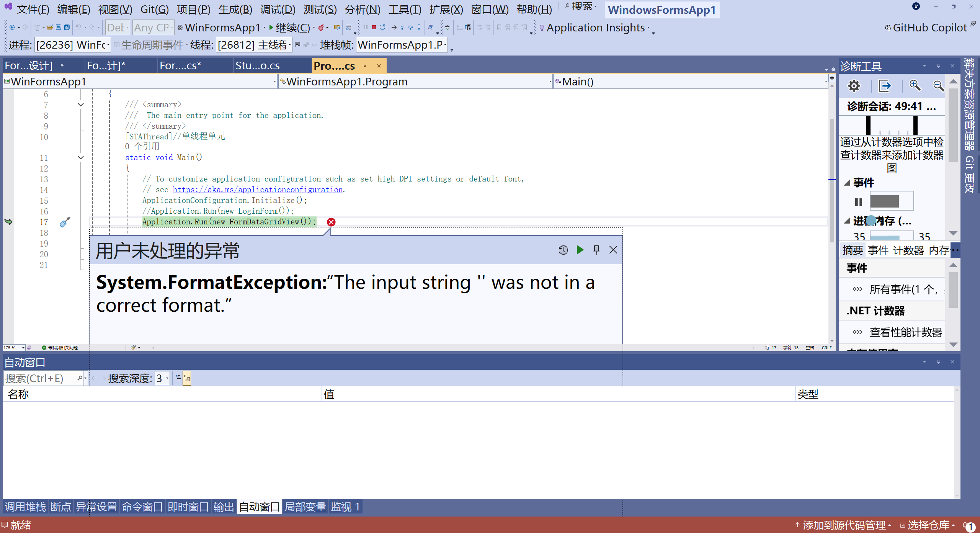Collapse the Main method fold at line 11
Screen dimensions: 980x533
tap(81, 157)
